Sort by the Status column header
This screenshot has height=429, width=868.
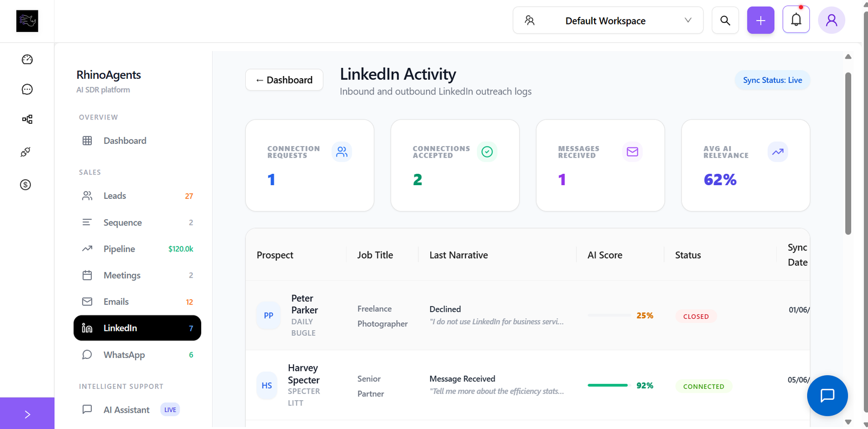click(x=688, y=255)
